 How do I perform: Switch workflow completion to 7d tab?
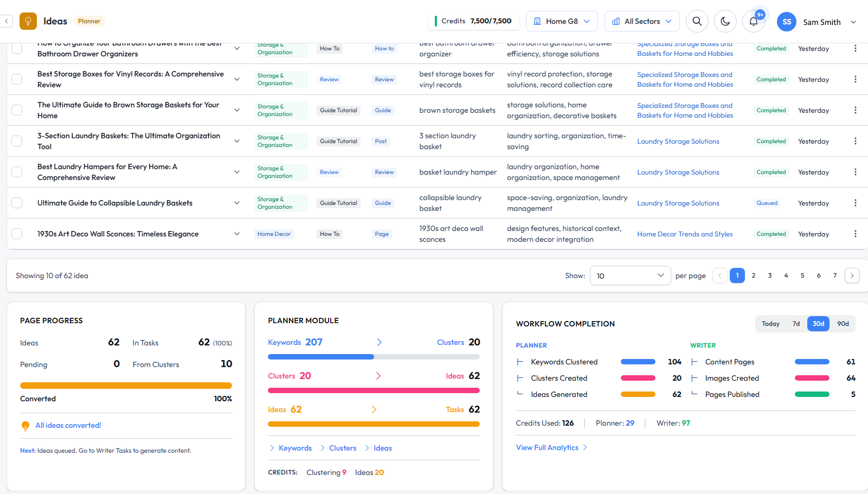tap(796, 324)
